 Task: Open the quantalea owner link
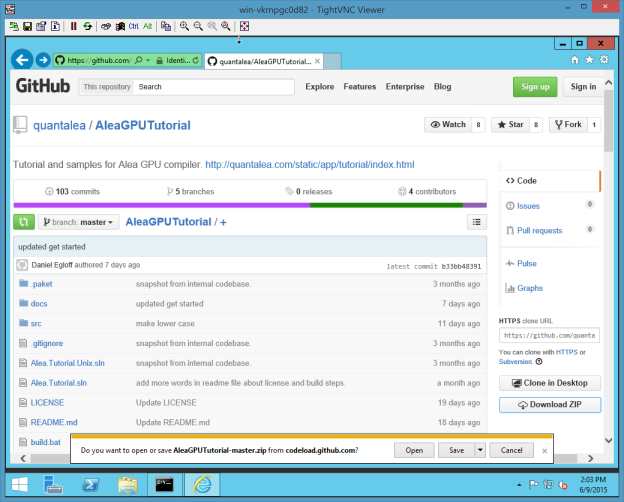click(59, 125)
